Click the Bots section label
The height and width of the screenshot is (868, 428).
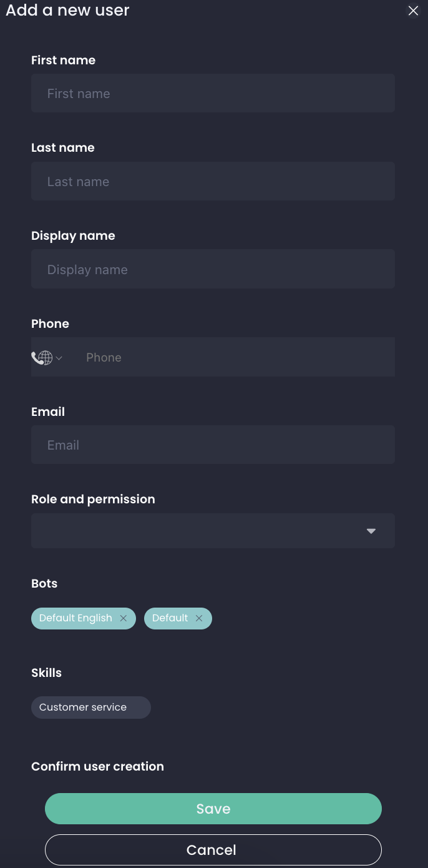point(44,583)
